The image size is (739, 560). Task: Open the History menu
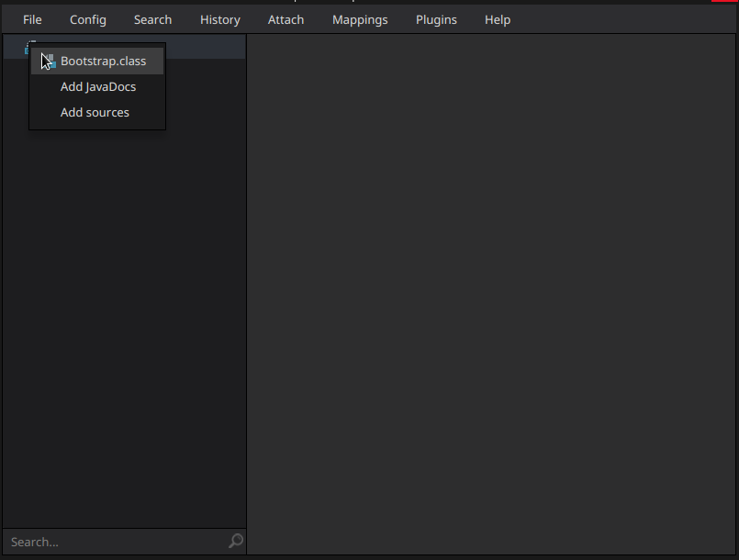tap(219, 19)
